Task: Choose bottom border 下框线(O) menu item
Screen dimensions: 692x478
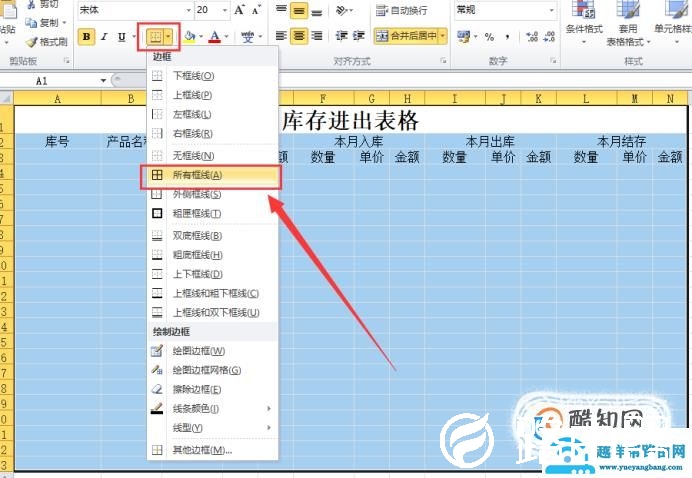Action: pos(213,76)
